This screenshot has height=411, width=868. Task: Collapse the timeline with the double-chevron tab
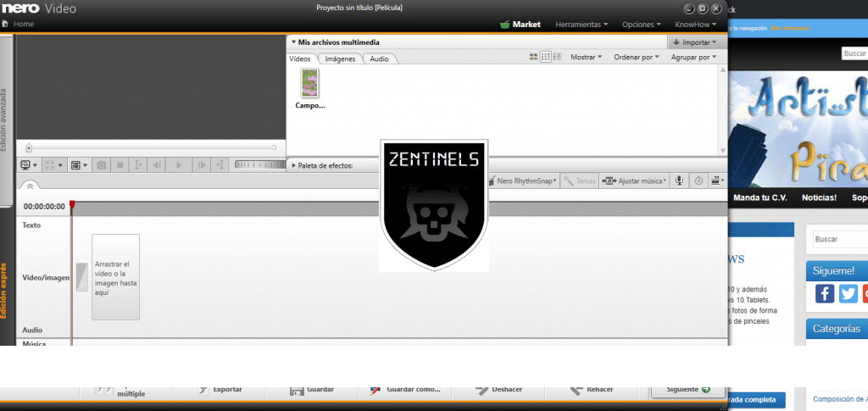pyautogui.click(x=30, y=186)
